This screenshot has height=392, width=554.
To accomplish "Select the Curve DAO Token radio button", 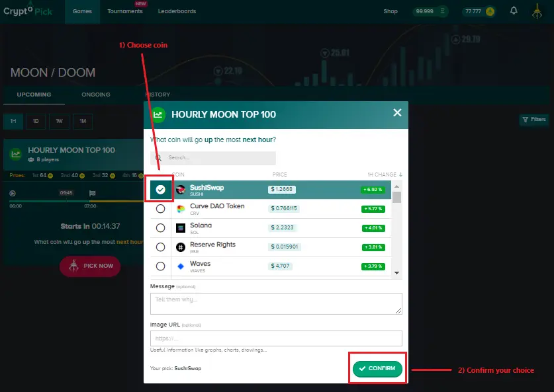I will (160, 209).
